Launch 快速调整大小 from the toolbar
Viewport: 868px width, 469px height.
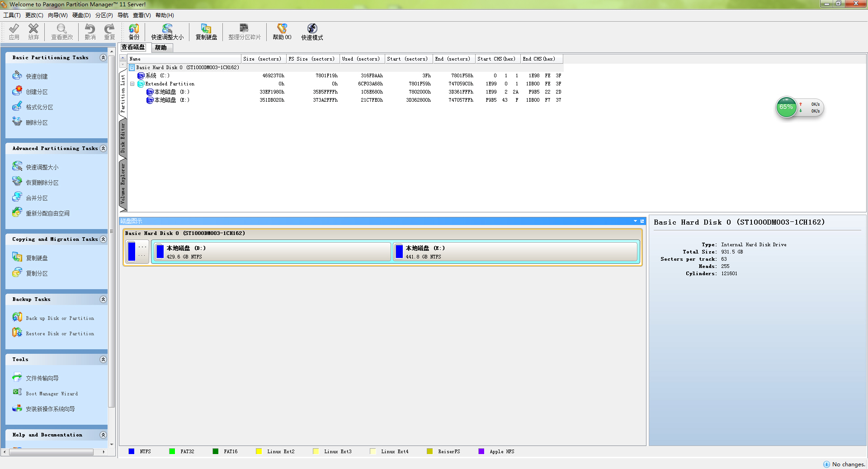click(x=167, y=32)
